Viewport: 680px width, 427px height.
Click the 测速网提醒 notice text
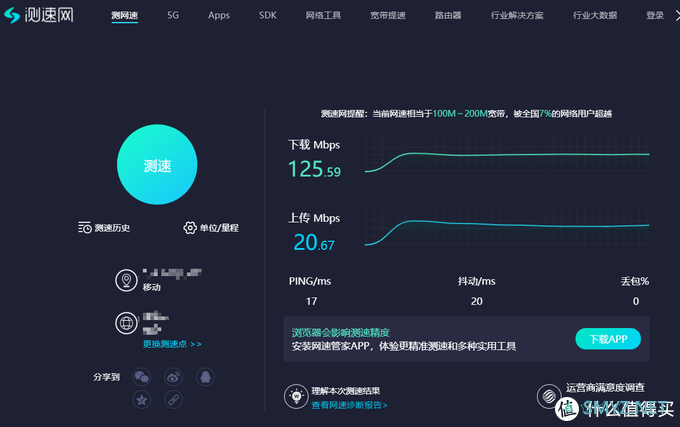(x=466, y=114)
